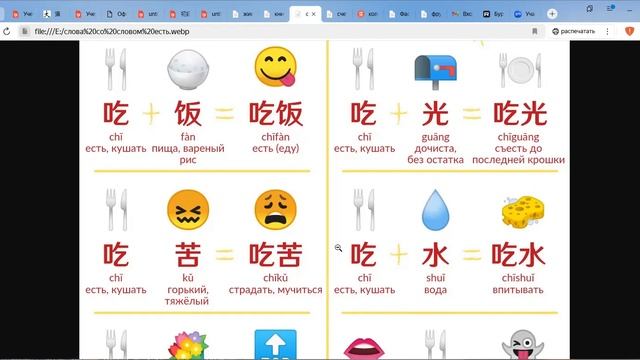Click the notification icon with blue dot

[611, 8]
